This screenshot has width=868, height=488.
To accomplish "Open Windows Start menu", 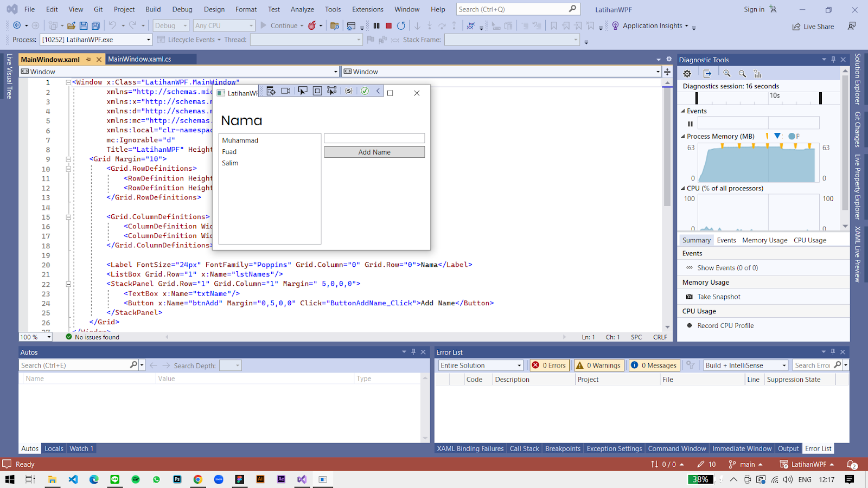I will click(10, 479).
